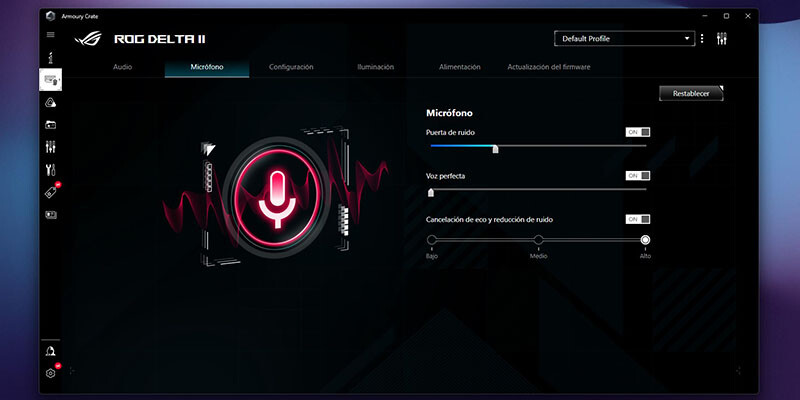The image size is (800, 400).
Task: Maximize the Armoury Crate window
Action: 726,16
